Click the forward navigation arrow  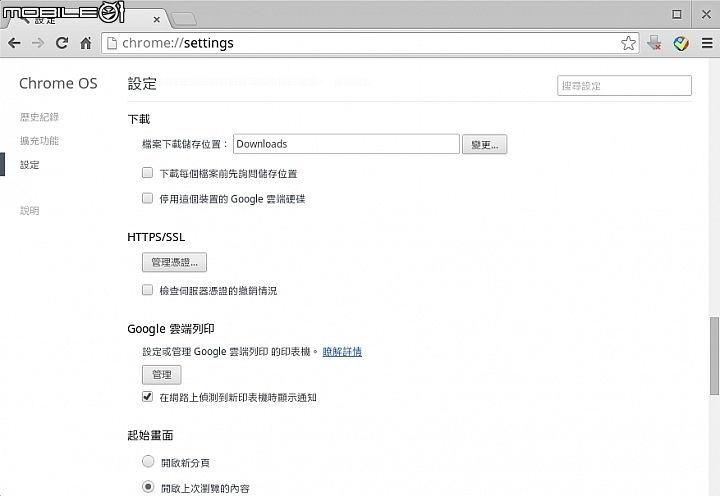pyautogui.click(x=38, y=43)
